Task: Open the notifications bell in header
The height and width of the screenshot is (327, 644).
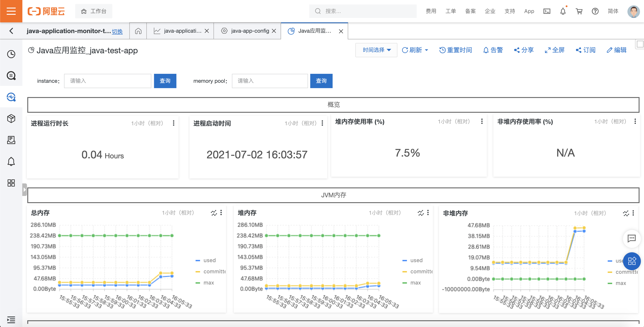Action: (563, 11)
